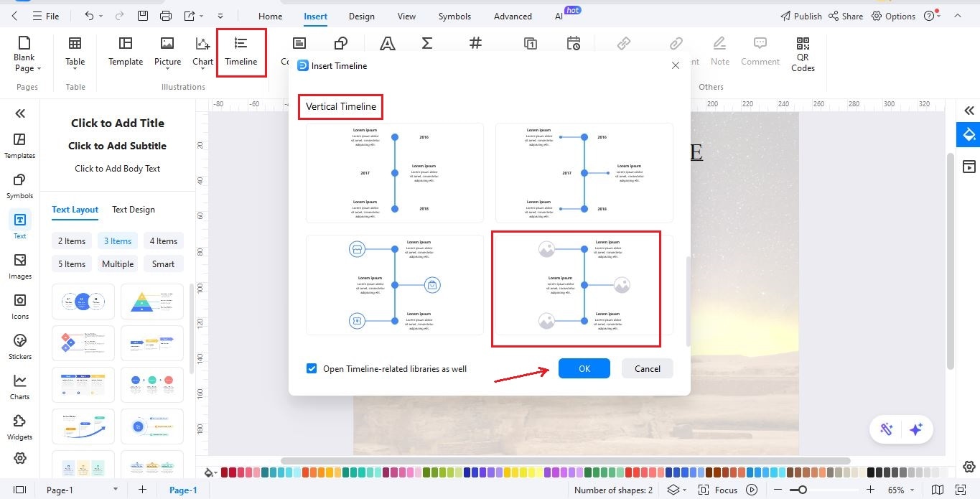Select the 4 Items layout filter

click(x=164, y=241)
